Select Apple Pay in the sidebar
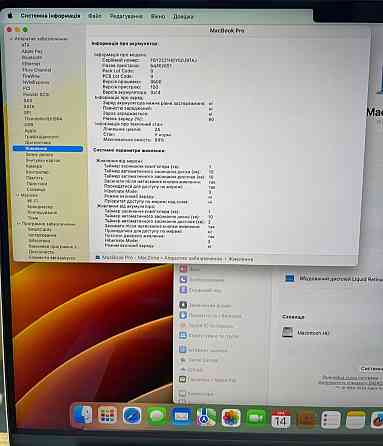The height and width of the screenshot is (446, 383). [x=32, y=51]
